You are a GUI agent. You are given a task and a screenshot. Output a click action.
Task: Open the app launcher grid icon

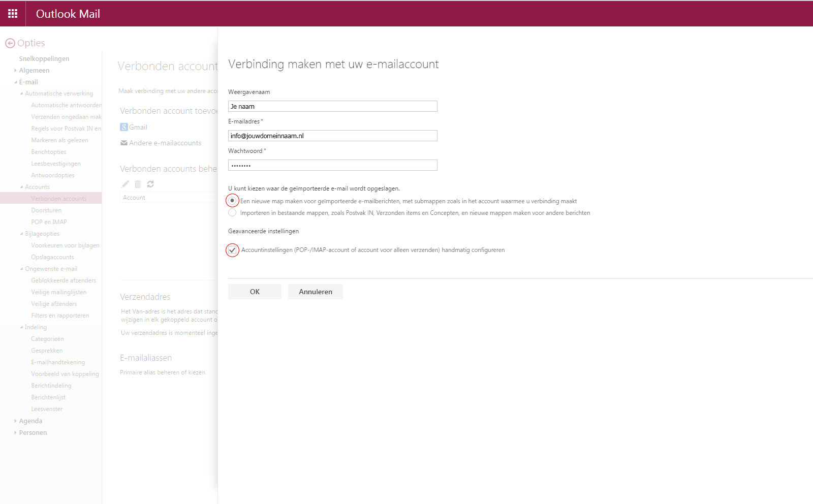coord(13,14)
